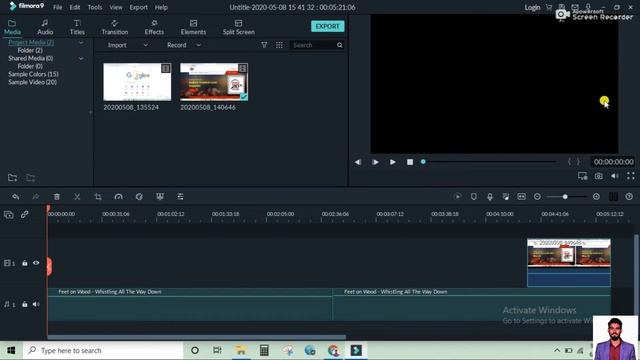Open the preview volume speaker icon
The image size is (640, 360).
615,176
